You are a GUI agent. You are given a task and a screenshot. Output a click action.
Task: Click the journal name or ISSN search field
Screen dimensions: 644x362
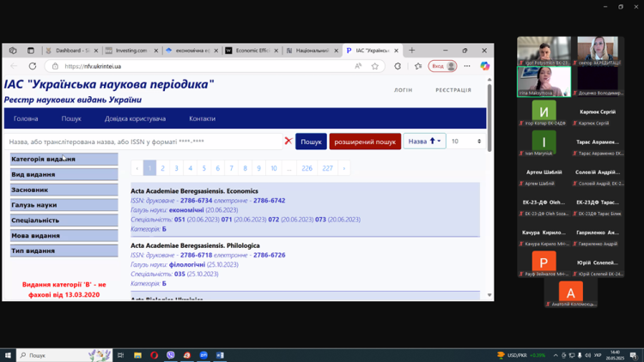pyautogui.click(x=142, y=142)
